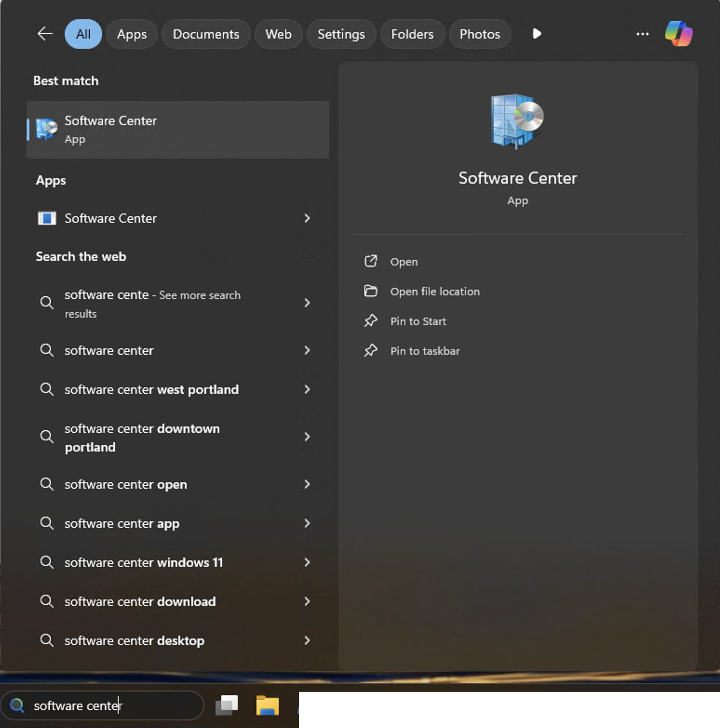Click the Pin to taskbar pin icon

pyautogui.click(x=370, y=351)
